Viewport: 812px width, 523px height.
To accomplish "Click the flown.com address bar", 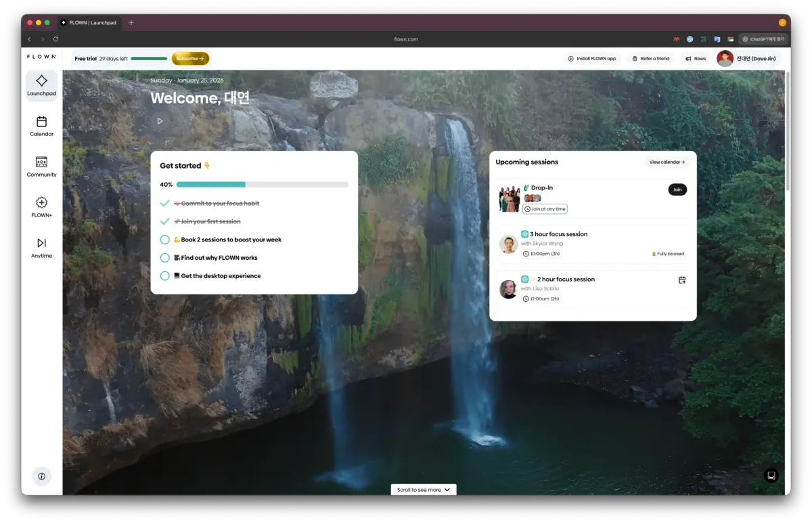I will 406,39.
